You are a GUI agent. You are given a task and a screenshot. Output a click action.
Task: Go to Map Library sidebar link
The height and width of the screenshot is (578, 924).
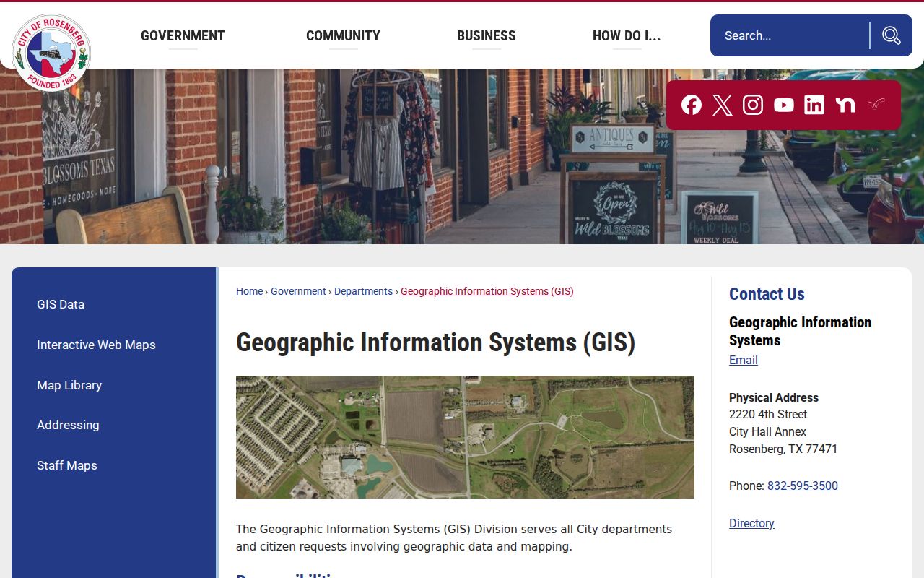(x=69, y=385)
